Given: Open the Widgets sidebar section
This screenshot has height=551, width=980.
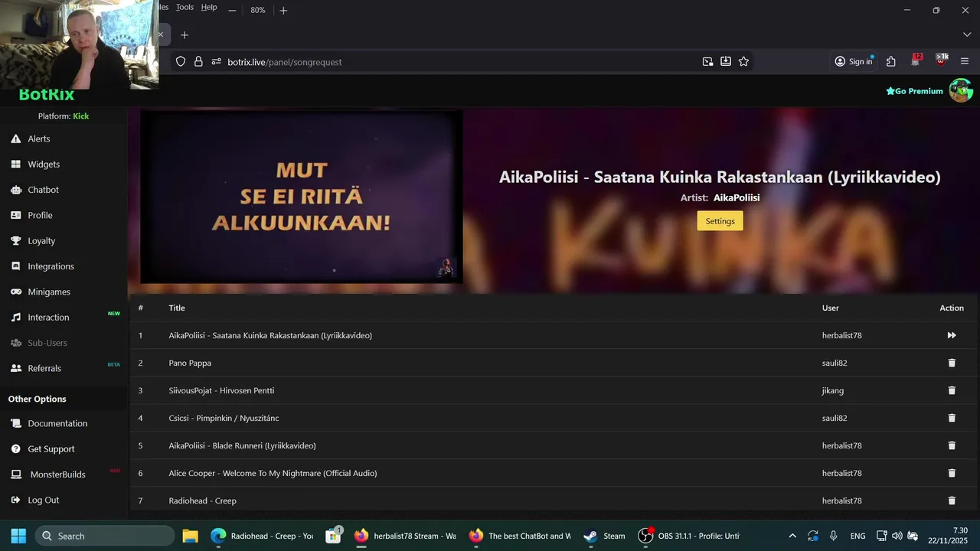Looking at the screenshot, I should (x=43, y=165).
